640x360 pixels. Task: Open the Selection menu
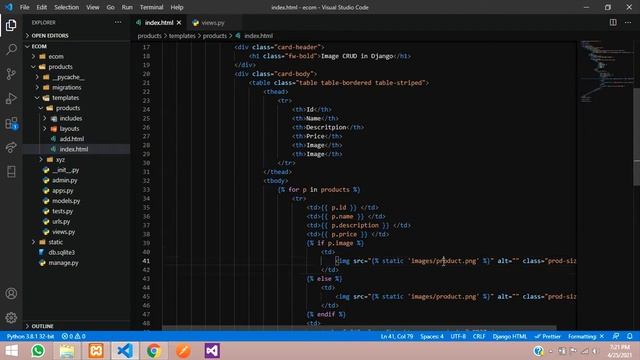click(66, 7)
